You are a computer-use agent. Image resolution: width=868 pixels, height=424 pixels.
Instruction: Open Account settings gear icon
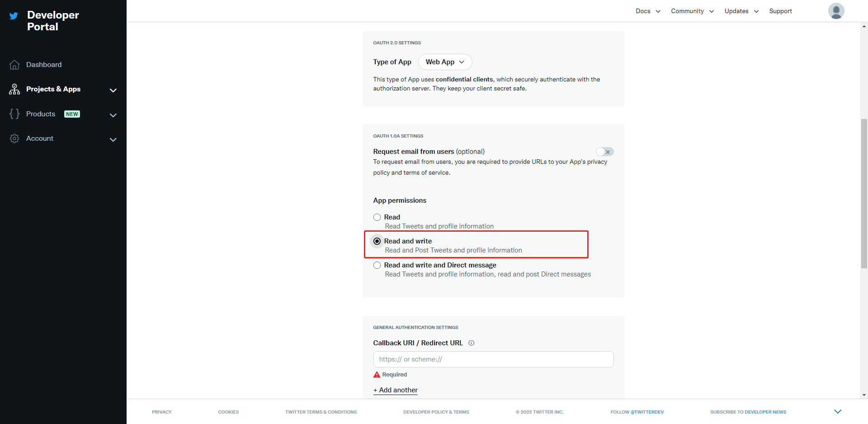point(14,138)
